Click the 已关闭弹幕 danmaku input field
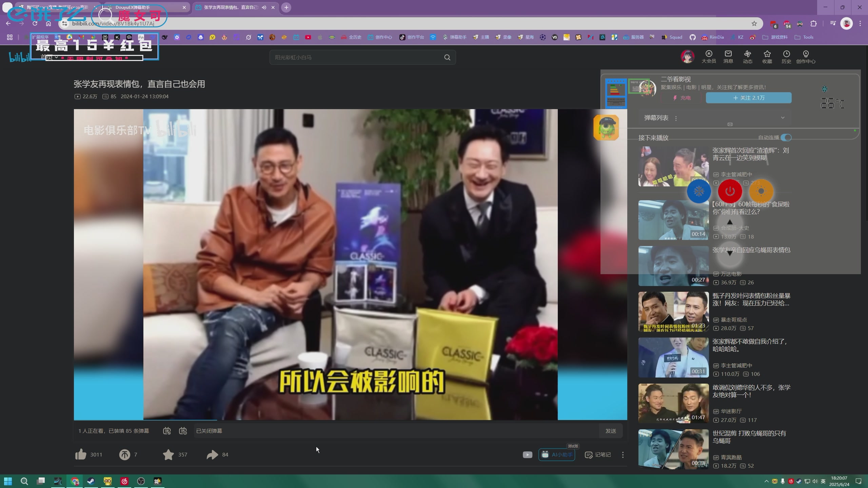The width and height of the screenshot is (868, 488). click(396, 431)
